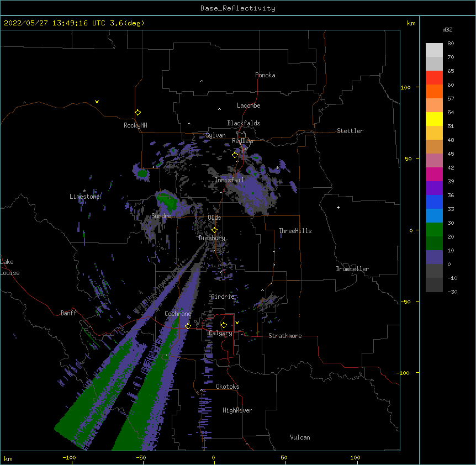Image resolution: width=476 pixels, height=465 pixels.
Task: Select the light blue 30–33 dBZ legend swatch
Action: (434, 215)
